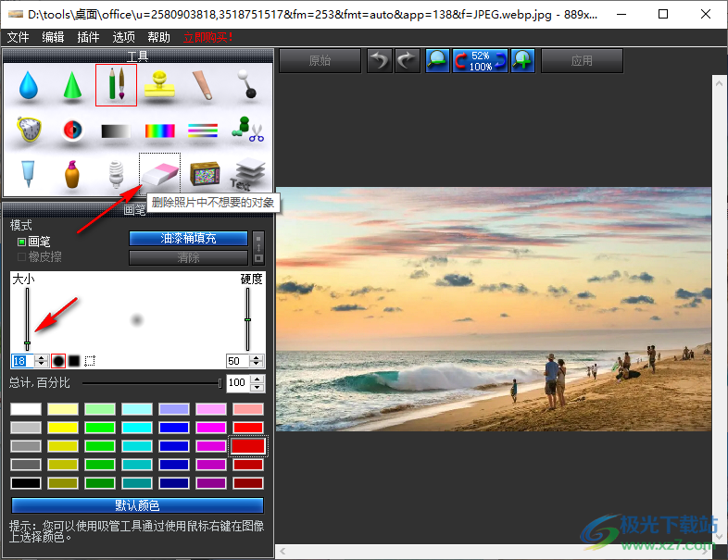Click the 默认颜色 button
Viewport: 728px width, 560px height.
click(x=137, y=505)
